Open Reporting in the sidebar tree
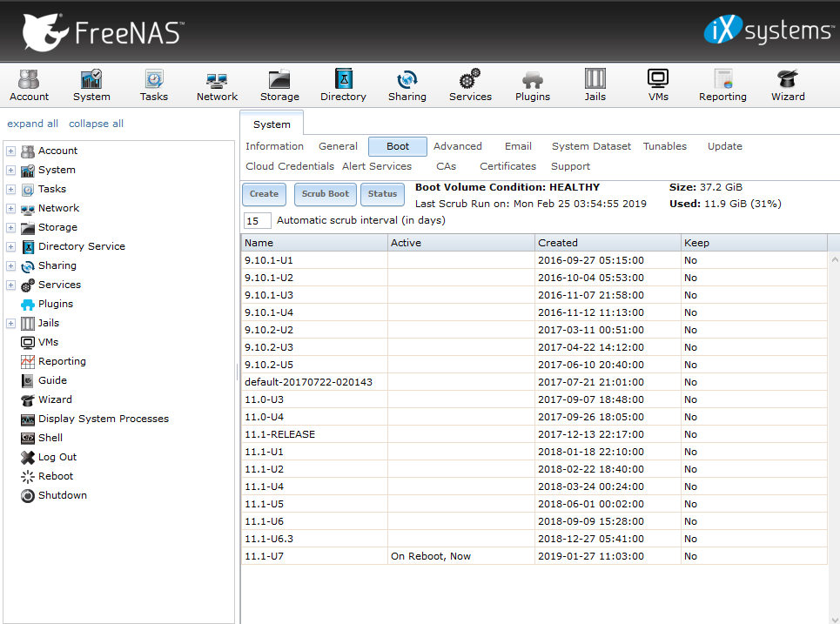Viewport: 840px width, 624px height. coord(62,361)
